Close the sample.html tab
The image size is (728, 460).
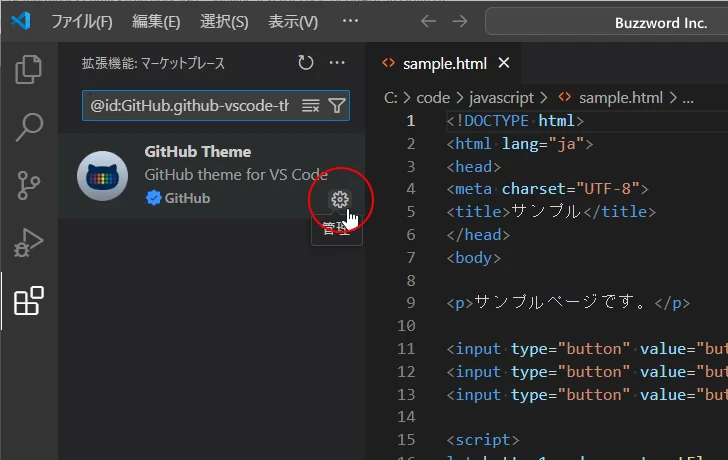point(504,64)
